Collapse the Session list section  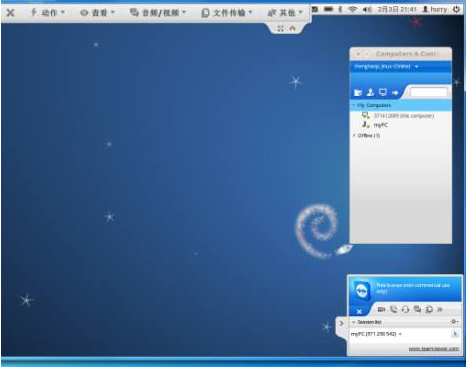(354, 322)
